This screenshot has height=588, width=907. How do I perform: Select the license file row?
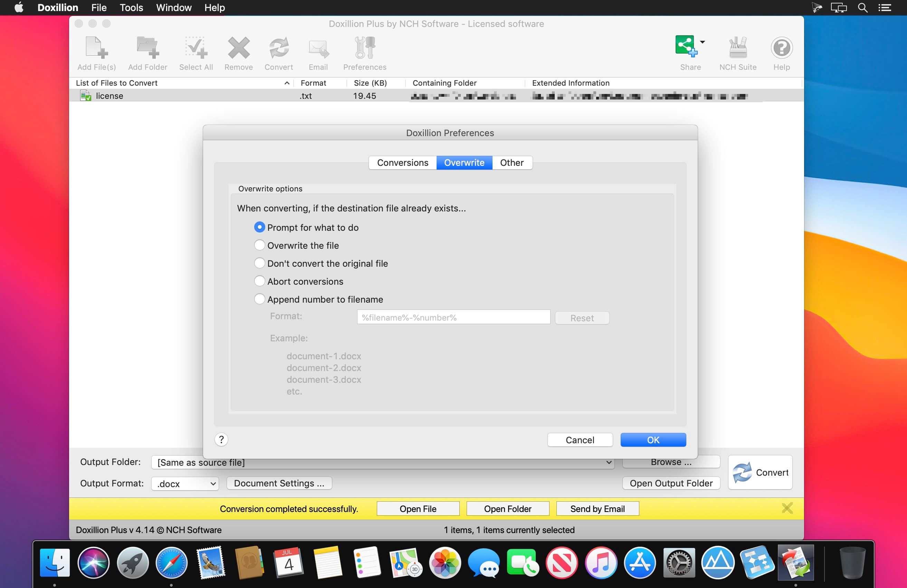436,96
